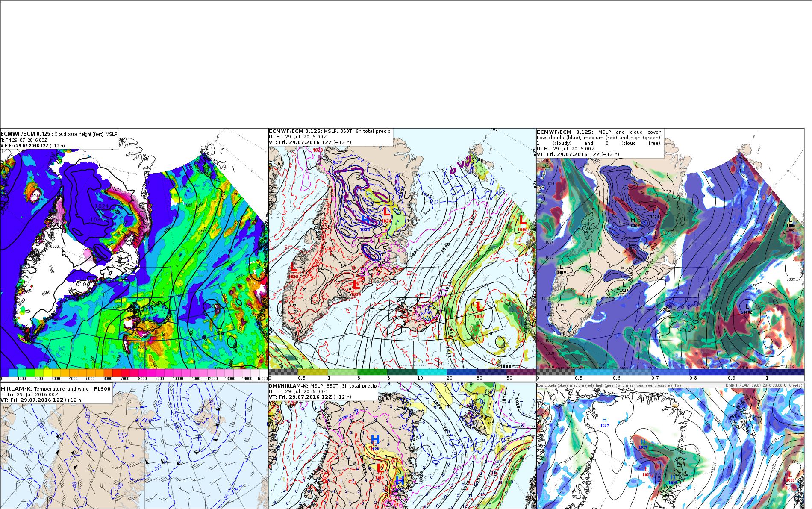This screenshot has width=812, height=509.
Task: Click the 'Low clouds (blue), medium (red)' caption
Action: pos(609,385)
